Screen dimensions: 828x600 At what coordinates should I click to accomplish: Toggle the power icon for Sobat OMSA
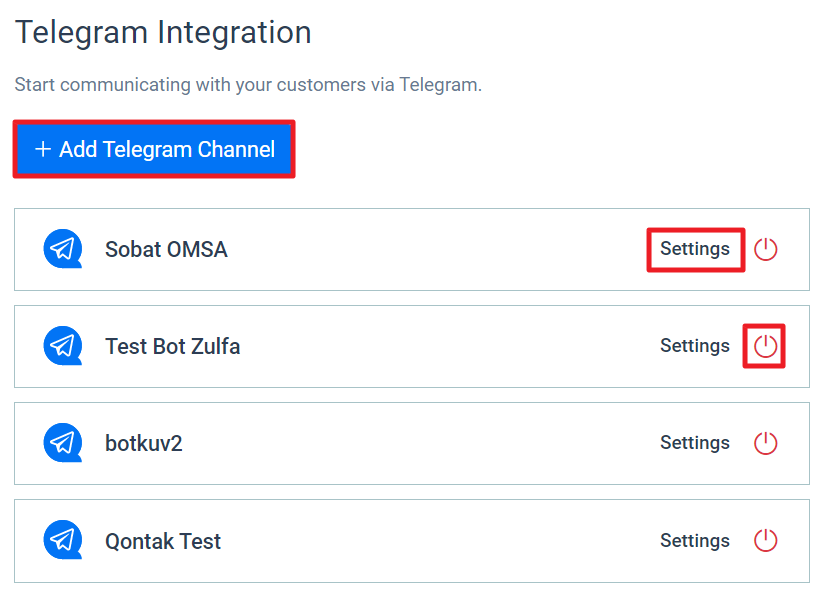pyautogui.click(x=765, y=249)
